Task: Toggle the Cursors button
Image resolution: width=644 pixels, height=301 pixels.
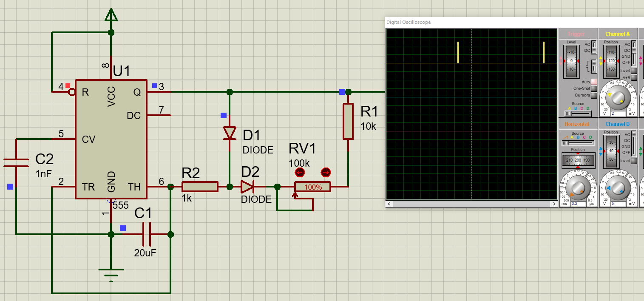Action: (x=594, y=95)
